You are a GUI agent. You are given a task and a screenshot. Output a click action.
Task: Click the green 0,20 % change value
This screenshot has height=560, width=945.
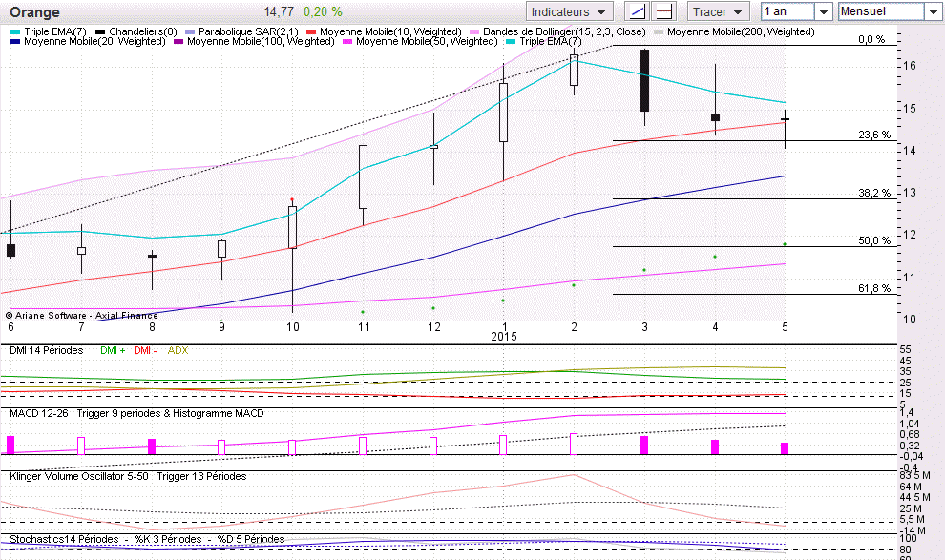[x=323, y=12]
